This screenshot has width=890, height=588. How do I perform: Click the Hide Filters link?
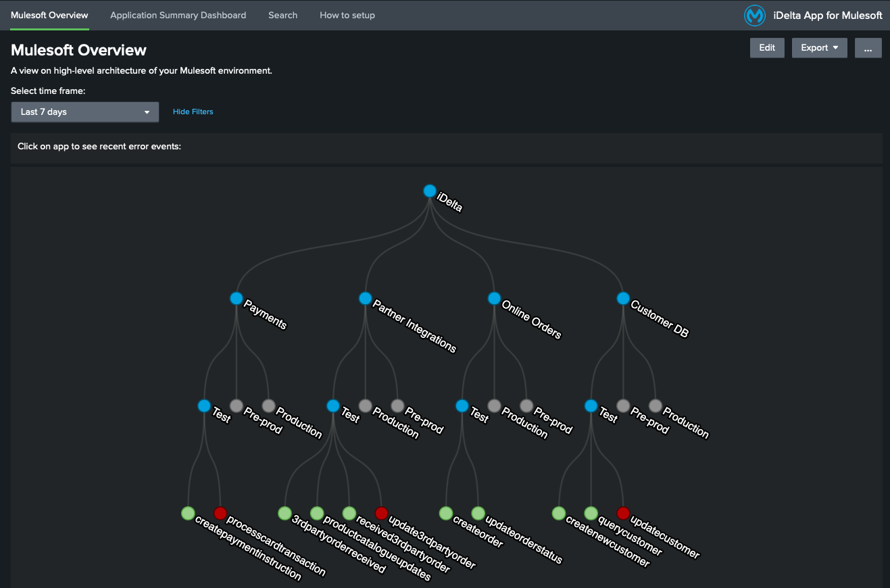(x=193, y=112)
